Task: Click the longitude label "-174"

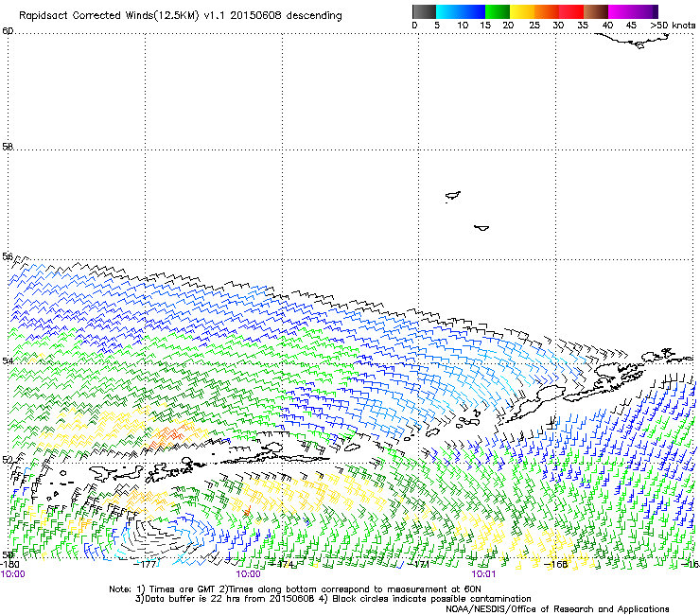Action: (283, 564)
